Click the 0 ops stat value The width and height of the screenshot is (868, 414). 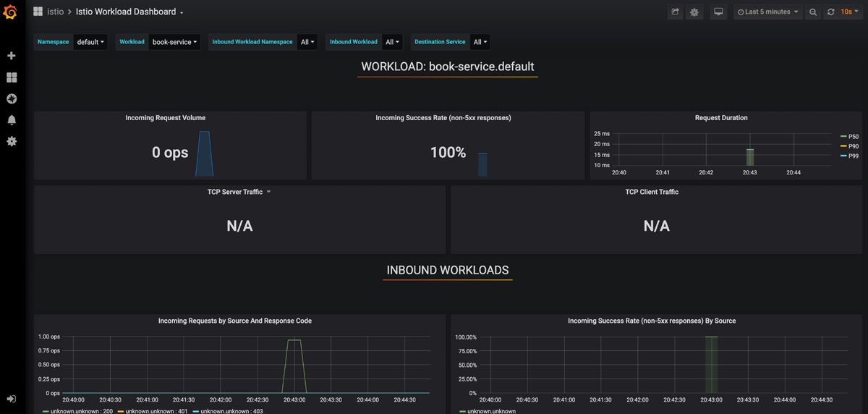[x=170, y=153]
